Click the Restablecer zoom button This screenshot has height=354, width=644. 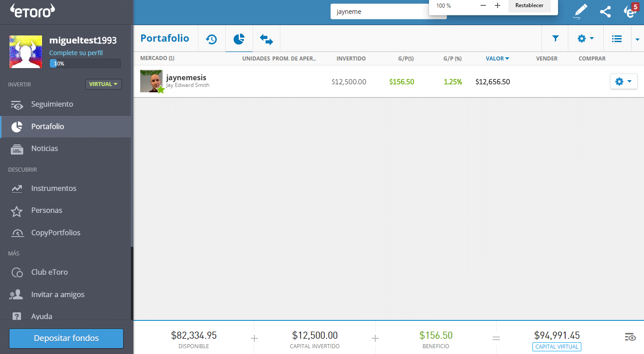529,5
